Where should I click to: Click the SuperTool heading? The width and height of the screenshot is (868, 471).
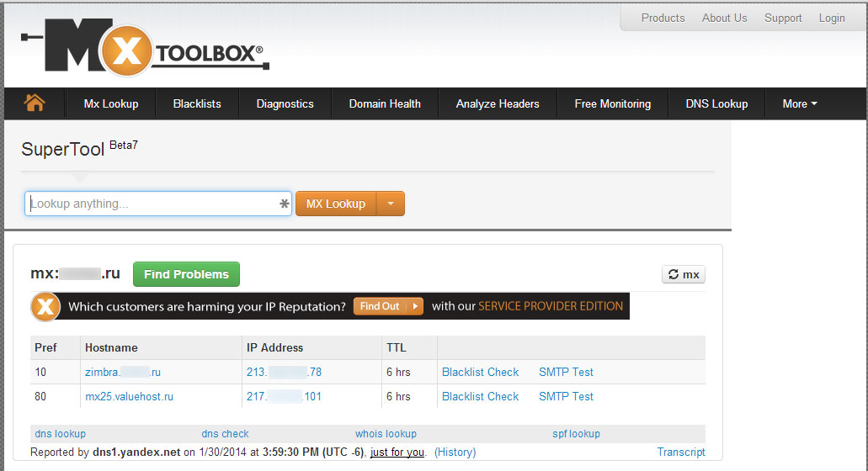pyautogui.click(x=62, y=149)
